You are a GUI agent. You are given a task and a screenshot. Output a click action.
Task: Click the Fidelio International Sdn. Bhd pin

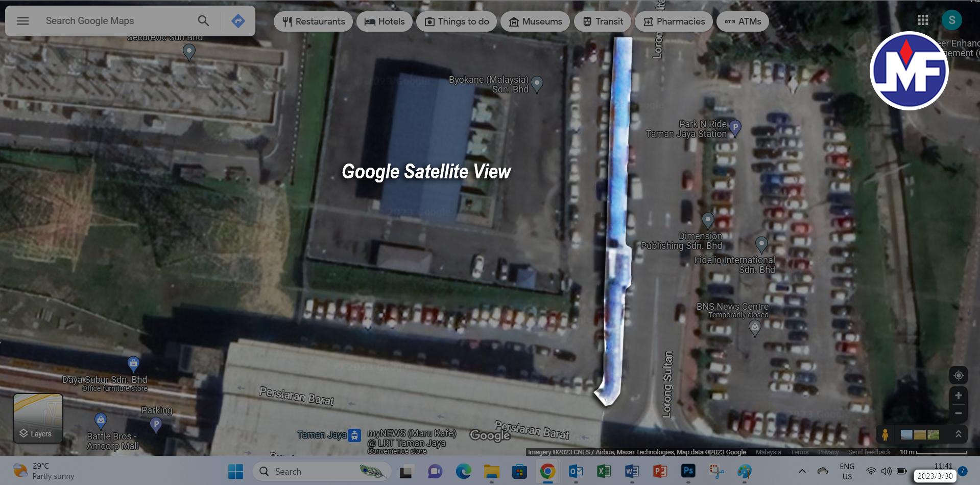761,245
